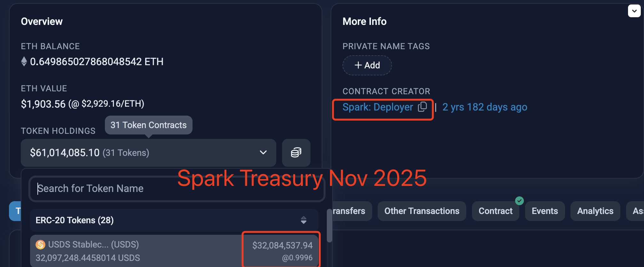644x267 pixels.
Task: Collapse the panel with the top-right chevron
Action: 634,11
